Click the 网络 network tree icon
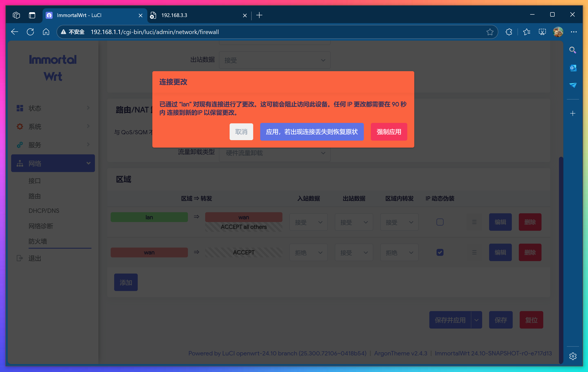This screenshot has width=588, height=372. (20, 163)
